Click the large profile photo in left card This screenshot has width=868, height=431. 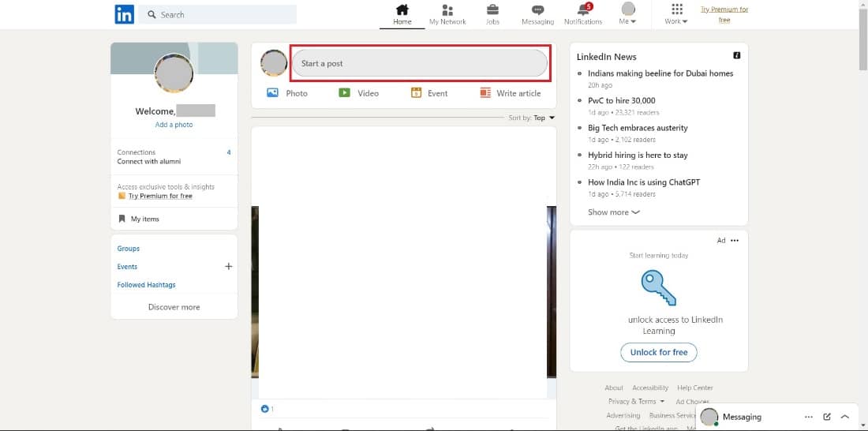click(174, 73)
